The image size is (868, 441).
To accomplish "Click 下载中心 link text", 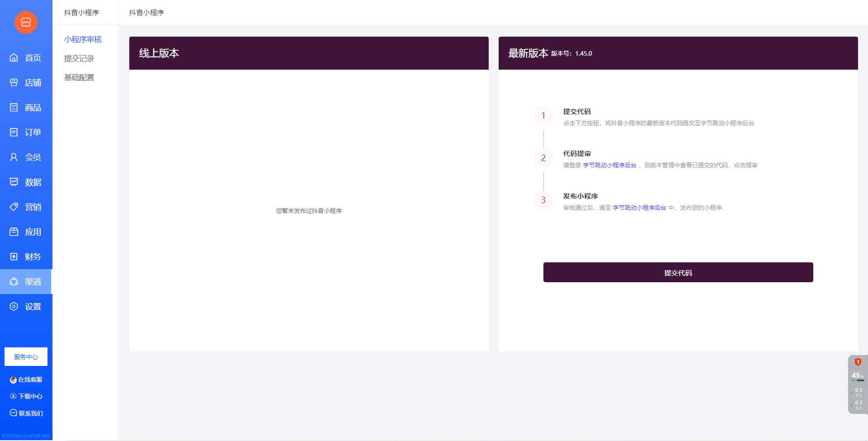I will pyautogui.click(x=30, y=396).
